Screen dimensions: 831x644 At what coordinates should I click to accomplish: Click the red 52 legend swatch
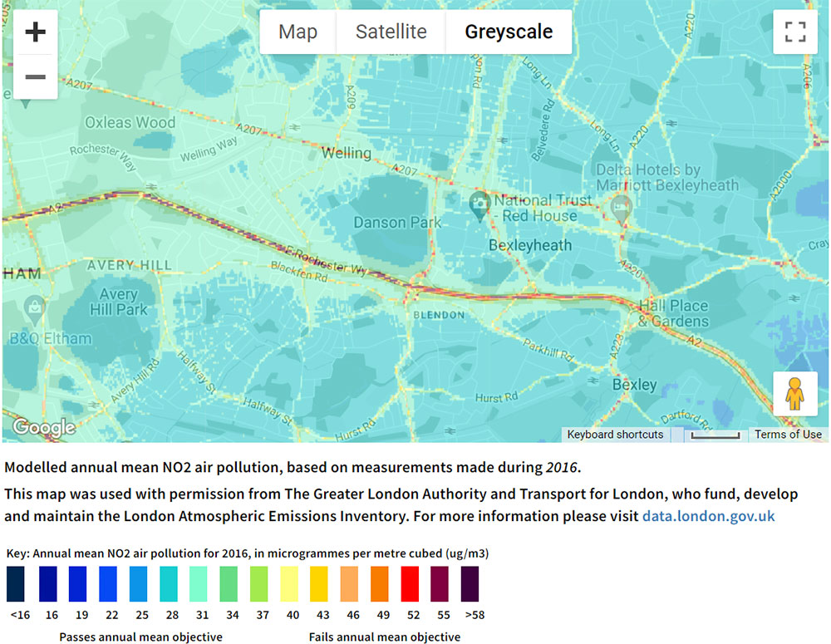click(x=411, y=583)
